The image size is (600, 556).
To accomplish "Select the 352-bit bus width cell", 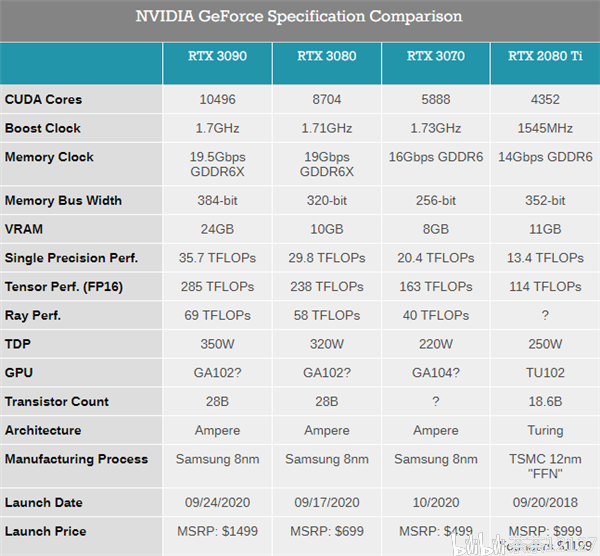I will pyautogui.click(x=545, y=201).
